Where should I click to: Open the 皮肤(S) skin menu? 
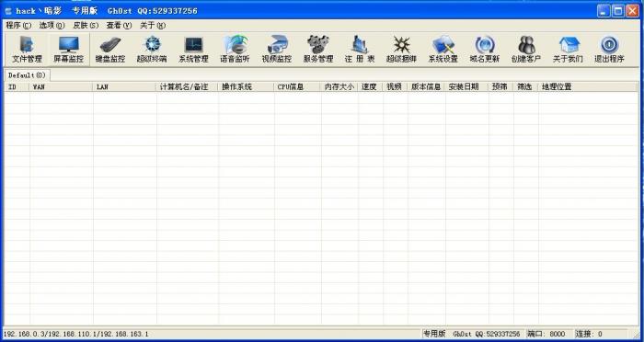(86, 26)
